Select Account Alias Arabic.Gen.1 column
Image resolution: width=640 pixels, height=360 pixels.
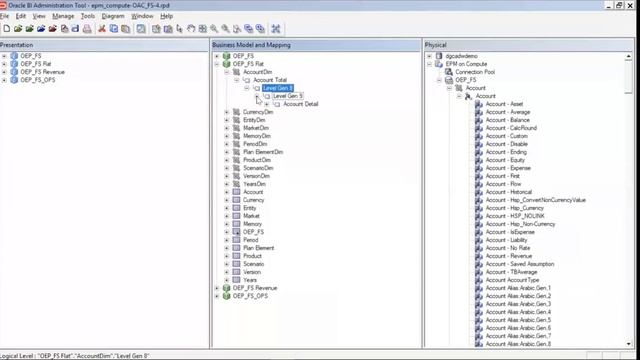518,288
